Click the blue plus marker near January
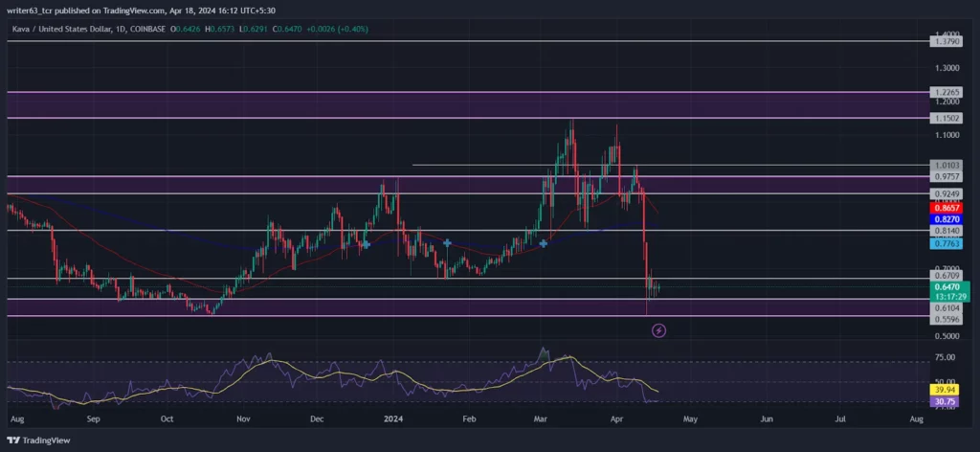 448,242
